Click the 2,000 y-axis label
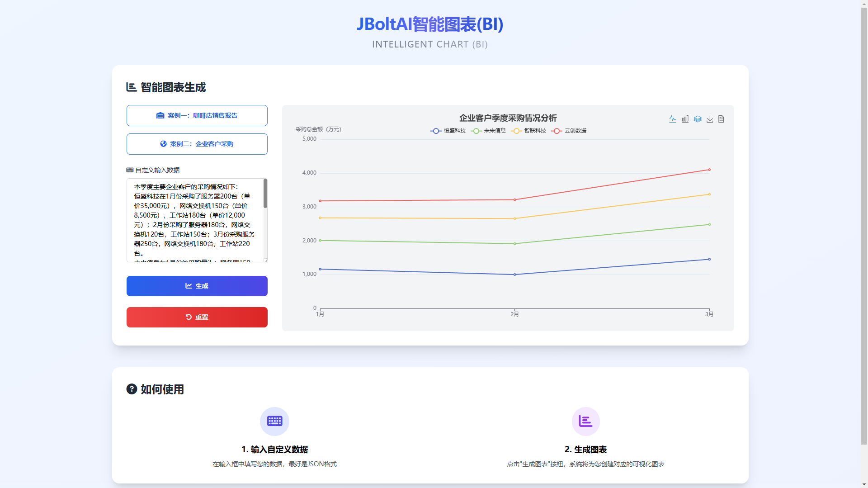 coord(309,241)
